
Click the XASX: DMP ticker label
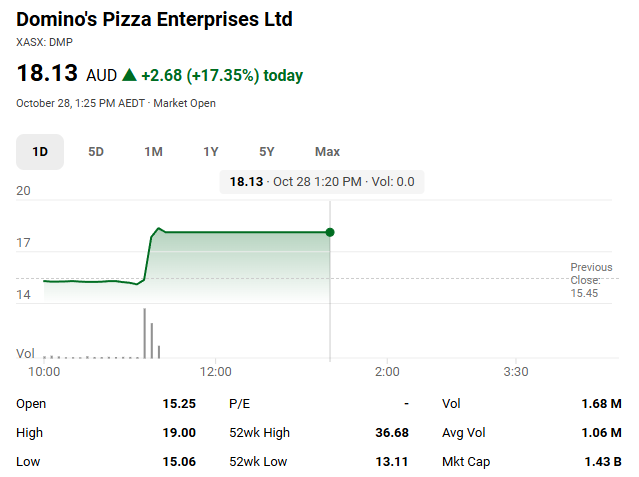tap(44, 42)
